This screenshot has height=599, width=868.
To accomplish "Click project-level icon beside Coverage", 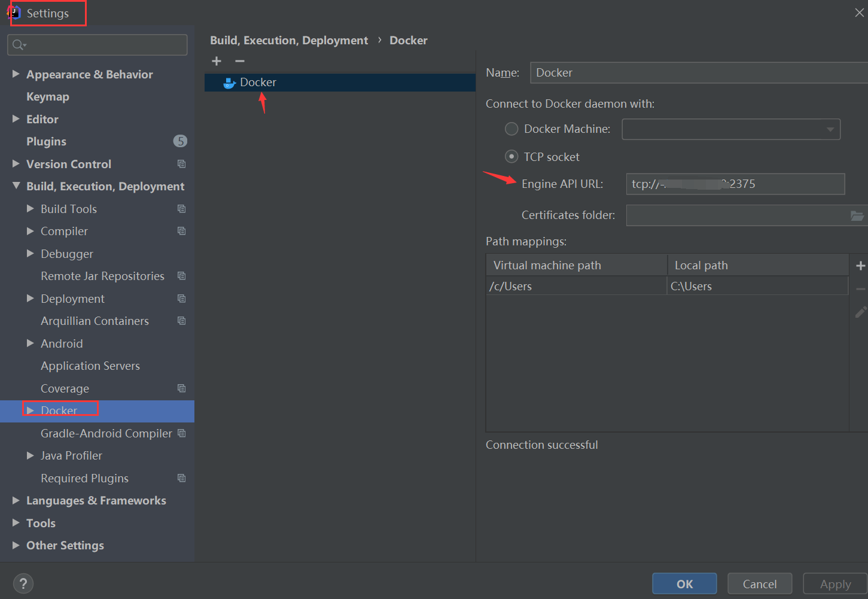I will coord(182,388).
